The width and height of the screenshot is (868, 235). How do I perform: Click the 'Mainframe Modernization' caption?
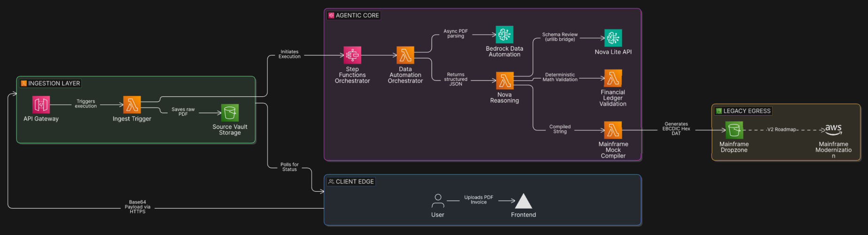coord(833,150)
